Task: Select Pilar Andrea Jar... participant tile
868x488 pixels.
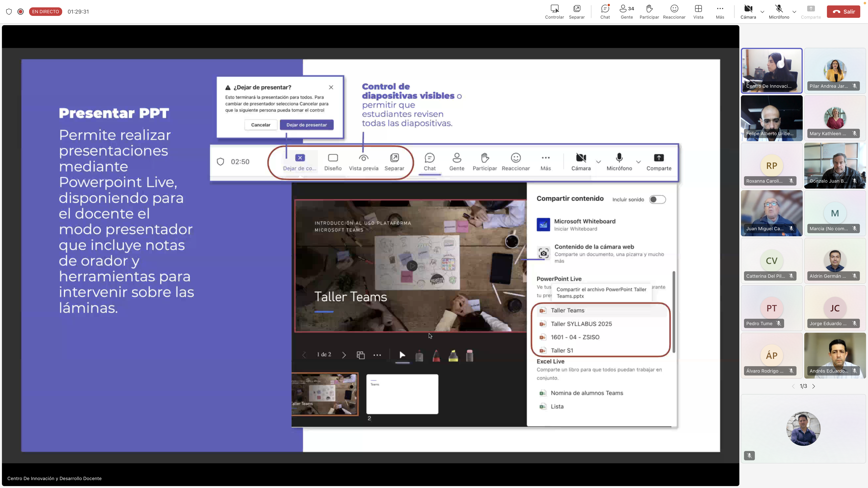Action: pos(835,70)
